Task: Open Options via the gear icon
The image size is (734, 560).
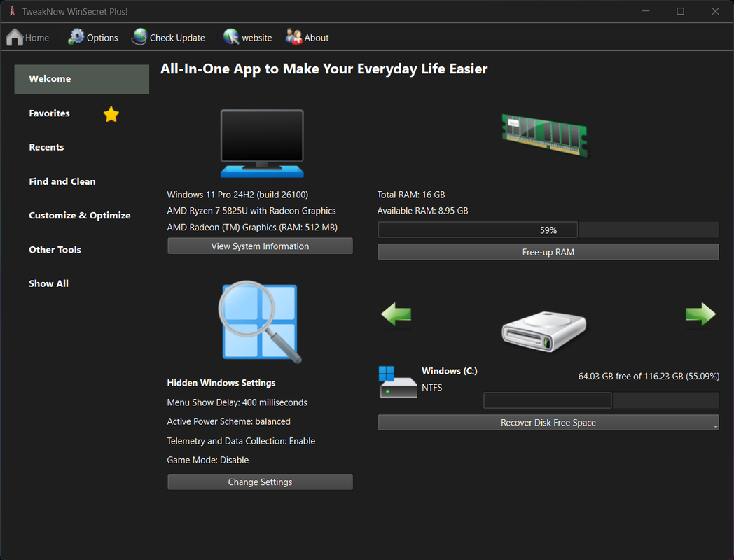Action: [76, 37]
